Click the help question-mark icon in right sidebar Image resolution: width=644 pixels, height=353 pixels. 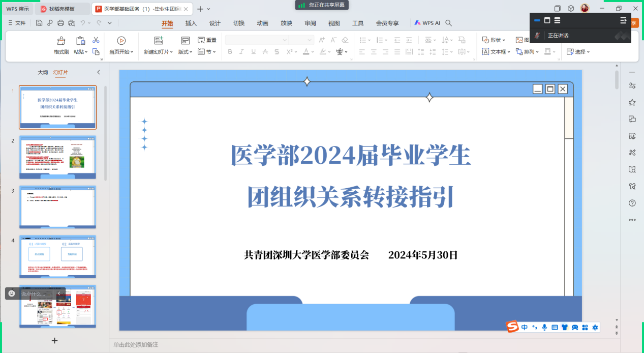tap(632, 203)
